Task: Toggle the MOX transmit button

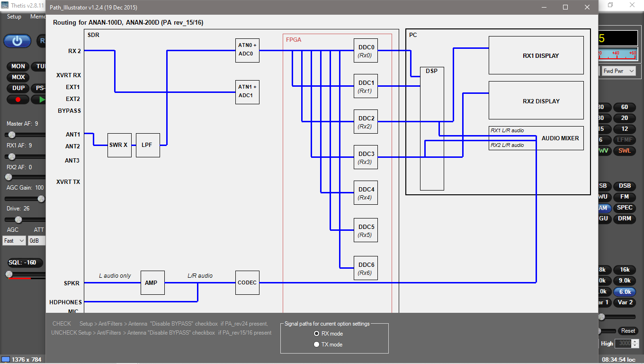Action: [18, 77]
